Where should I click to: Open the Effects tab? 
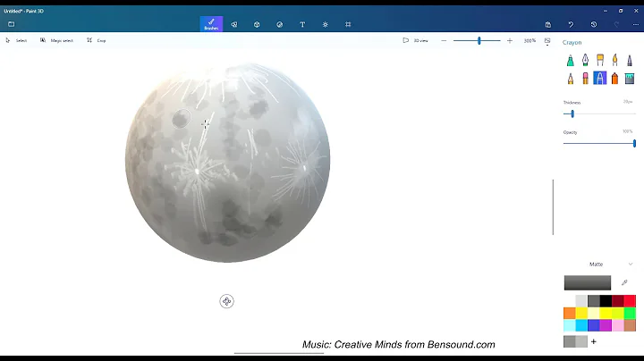[326, 24]
